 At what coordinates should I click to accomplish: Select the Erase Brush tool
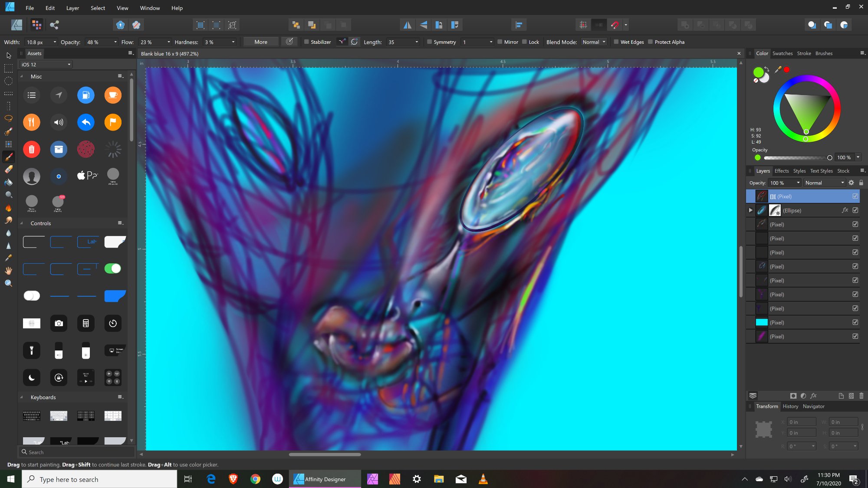point(9,170)
